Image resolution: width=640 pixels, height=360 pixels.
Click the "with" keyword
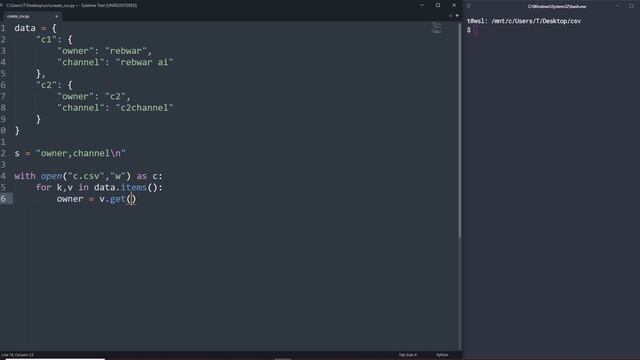point(25,176)
